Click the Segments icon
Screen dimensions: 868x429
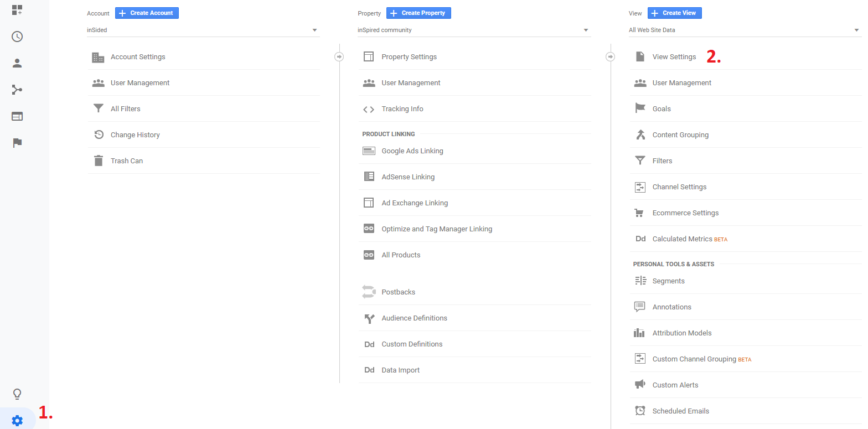pos(640,281)
